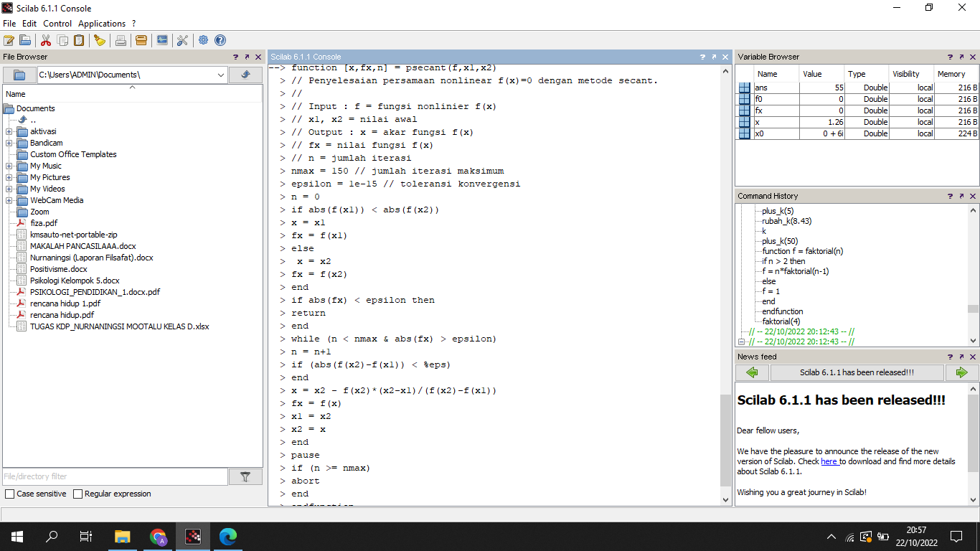
Task: Undock the Scilab Console panel
Action: coord(714,57)
